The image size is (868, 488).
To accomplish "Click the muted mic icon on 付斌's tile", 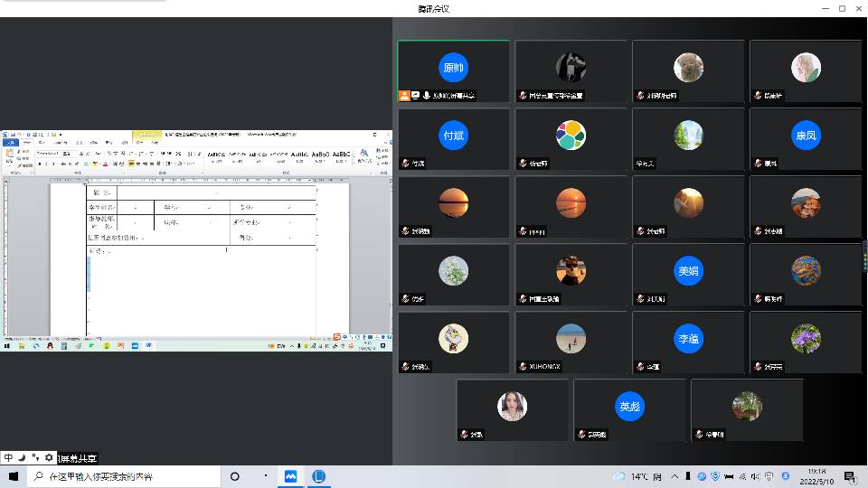I will tap(405, 164).
